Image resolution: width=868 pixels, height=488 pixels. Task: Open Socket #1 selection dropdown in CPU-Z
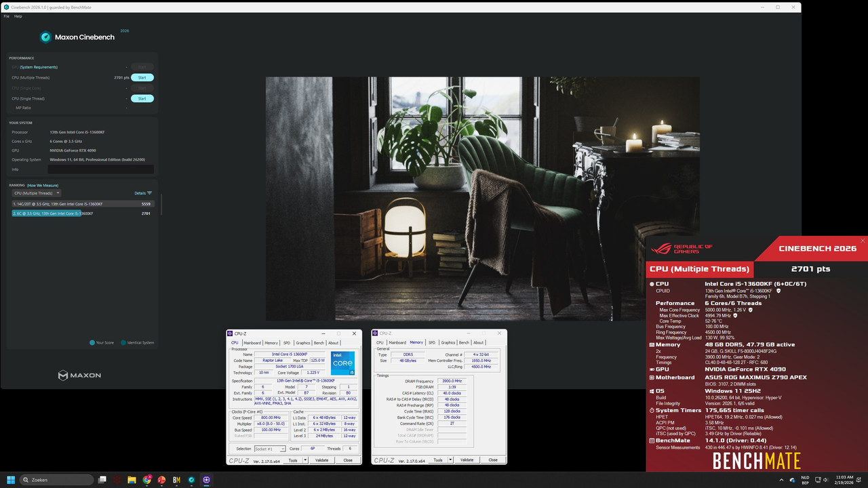270,449
